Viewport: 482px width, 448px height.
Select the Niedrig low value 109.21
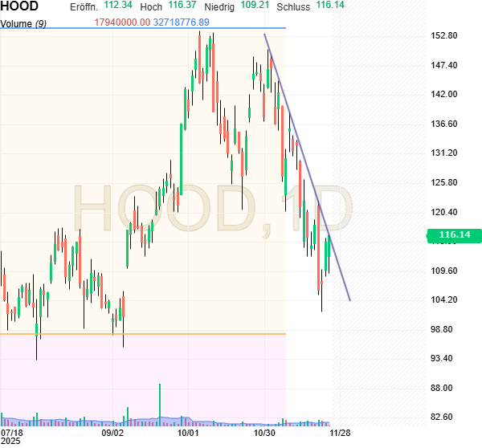click(255, 6)
